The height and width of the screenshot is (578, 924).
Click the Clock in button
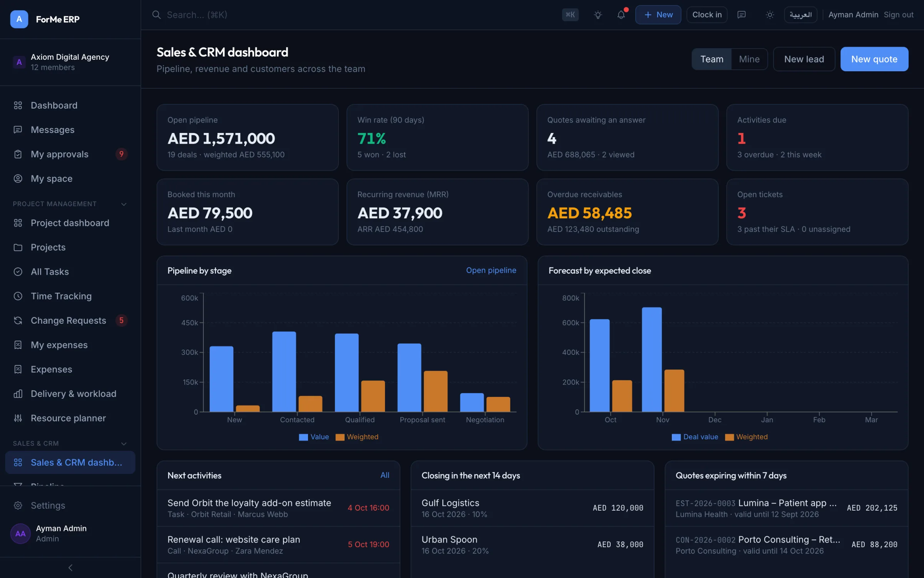point(707,15)
